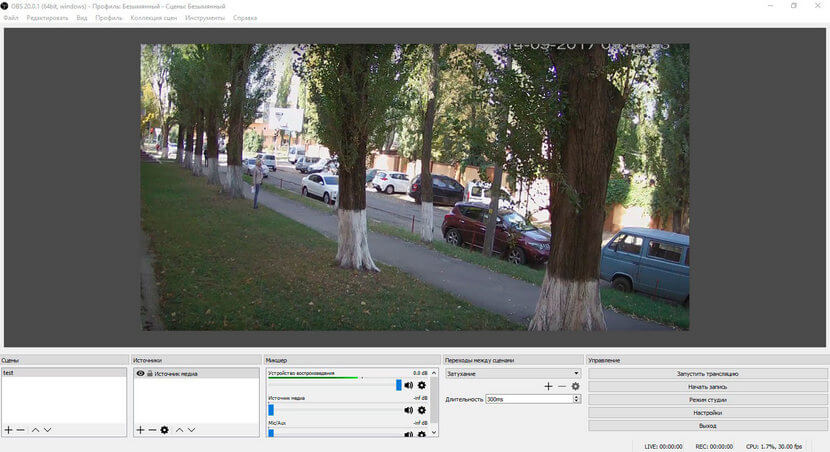This screenshot has height=452, width=830.
Task: Remove the selected source with the minus icon
Action: coord(152,430)
